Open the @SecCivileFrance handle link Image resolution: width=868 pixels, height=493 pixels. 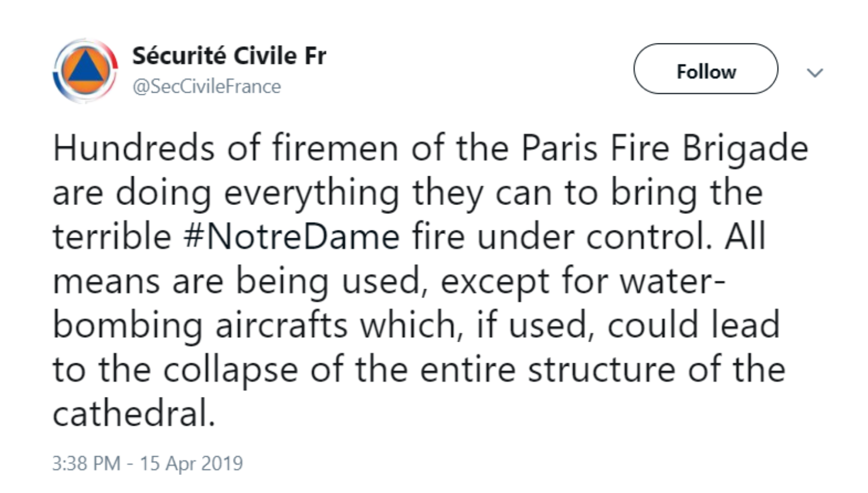(x=206, y=86)
